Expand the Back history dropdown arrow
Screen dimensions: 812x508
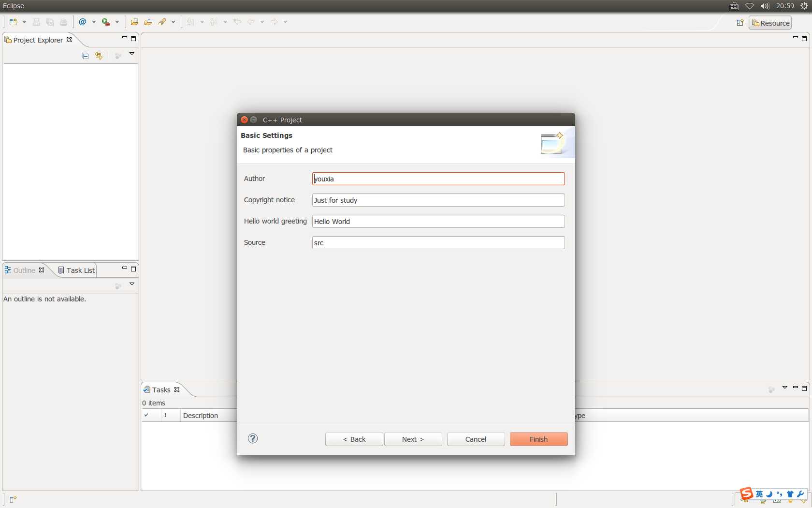(262, 22)
